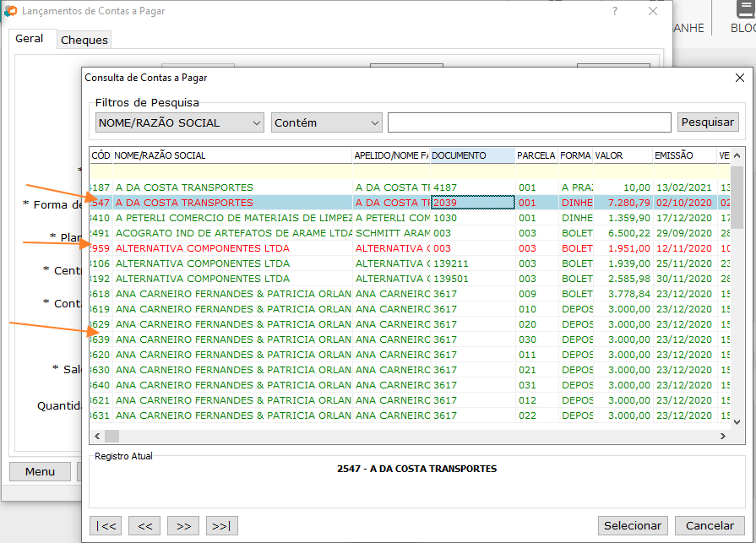Click into the search text field
The width and height of the screenshot is (756, 543).
pyautogui.click(x=529, y=122)
